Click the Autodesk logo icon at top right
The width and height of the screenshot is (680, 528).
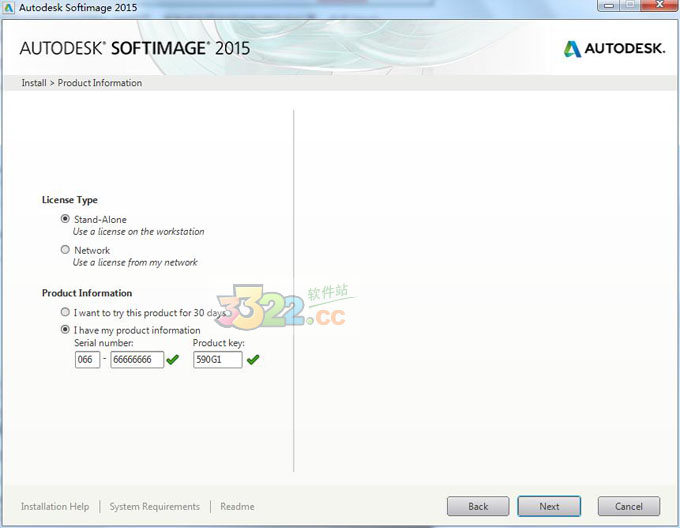(572, 49)
